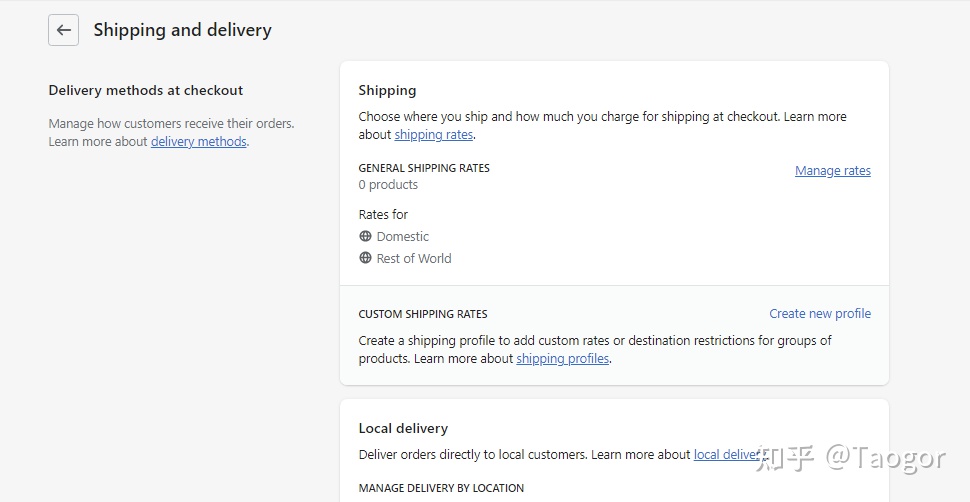Select the Rest of World zone label
This screenshot has height=502, width=970.
(413, 259)
